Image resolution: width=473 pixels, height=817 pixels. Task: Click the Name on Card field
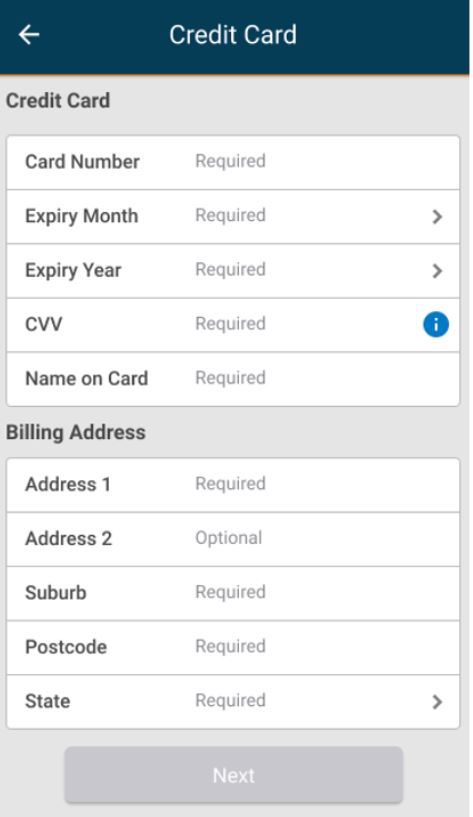point(233,379)
